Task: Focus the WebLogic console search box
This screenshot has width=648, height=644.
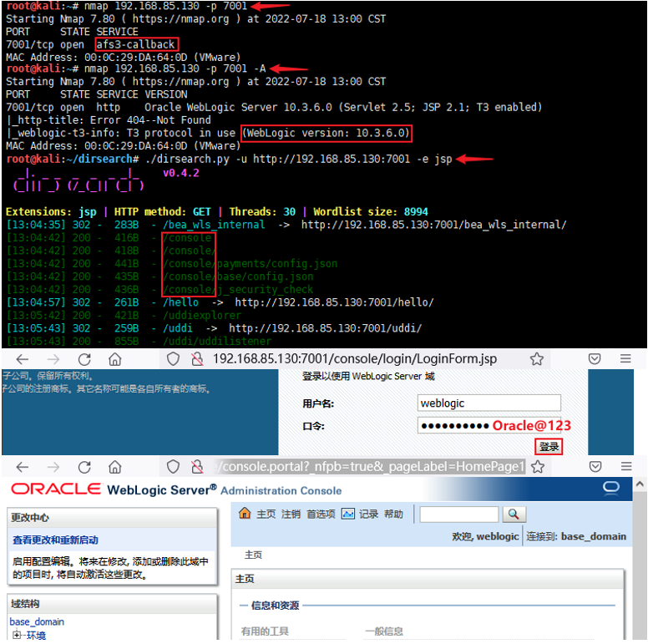Action: coord(459,515)
